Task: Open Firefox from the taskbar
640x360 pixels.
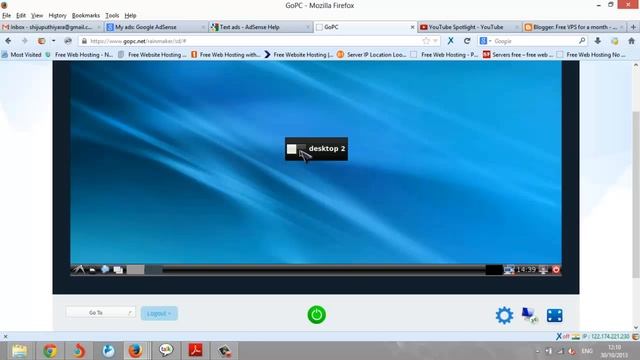Action: point(135,351)
